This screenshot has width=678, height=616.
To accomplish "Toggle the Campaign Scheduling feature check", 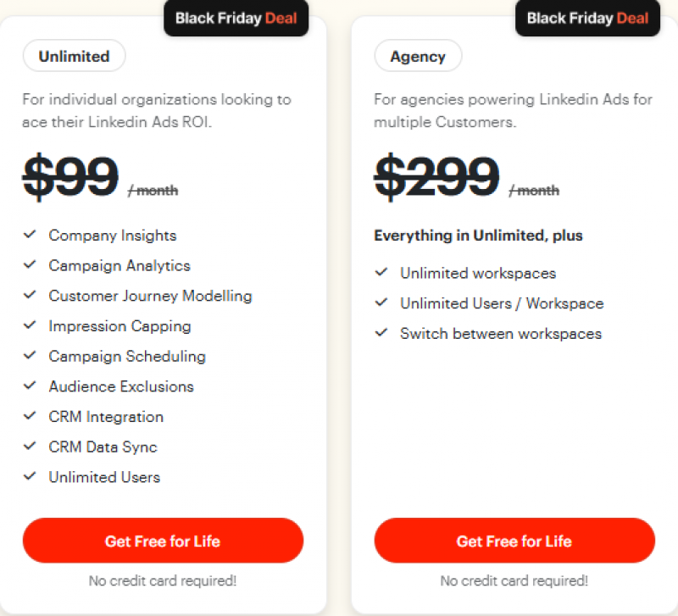I will tap(31, 356).
